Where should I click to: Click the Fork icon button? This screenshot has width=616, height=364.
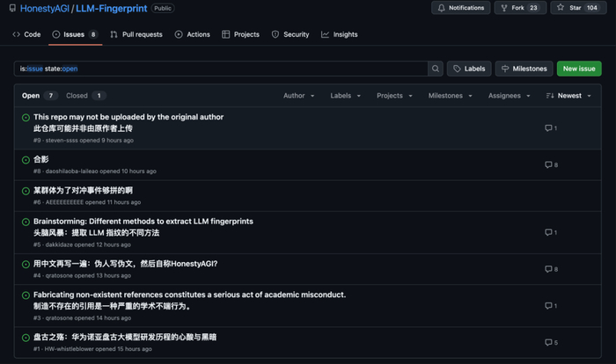click(x=504, y=8)
